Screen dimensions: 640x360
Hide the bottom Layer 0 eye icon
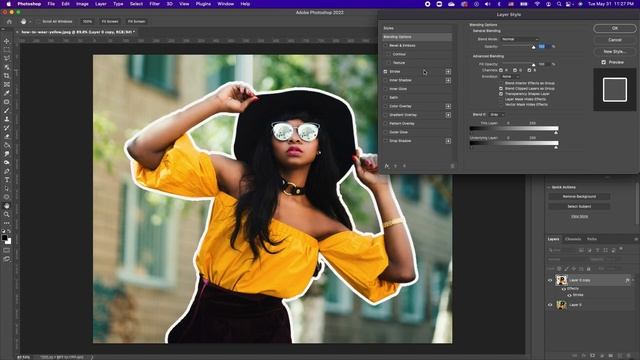[x=550, y=305]
